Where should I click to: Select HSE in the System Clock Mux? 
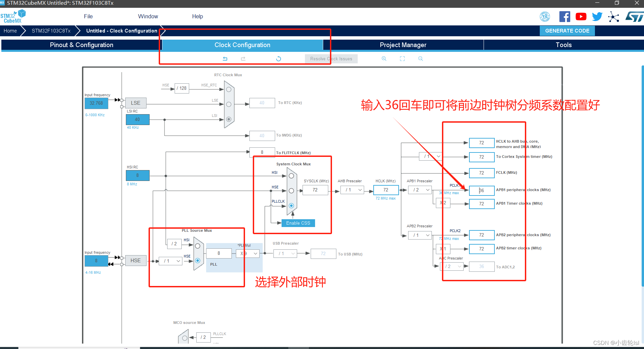291,191
